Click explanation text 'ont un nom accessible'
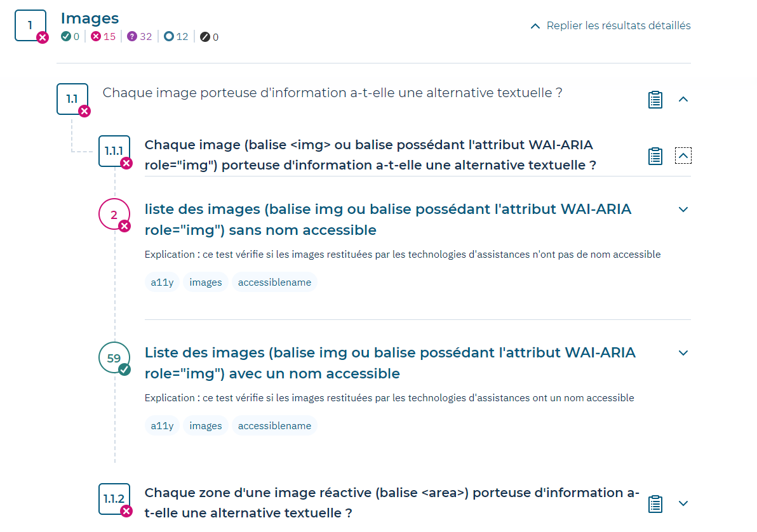757x532 pixels. pos(583,398)
